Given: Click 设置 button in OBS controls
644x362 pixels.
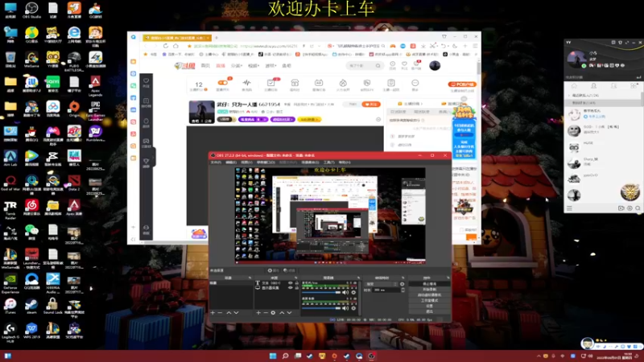Looking at the screenshot, I should 429,306.
